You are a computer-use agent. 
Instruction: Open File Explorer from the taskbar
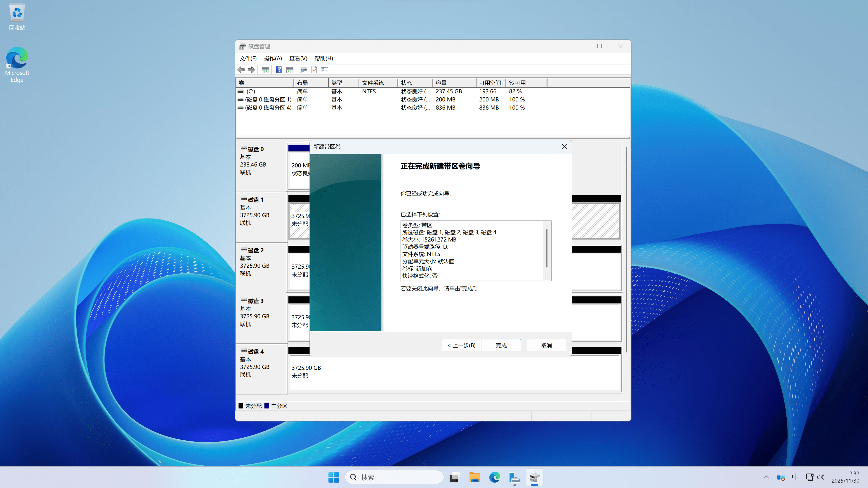[x=474, y=477]
